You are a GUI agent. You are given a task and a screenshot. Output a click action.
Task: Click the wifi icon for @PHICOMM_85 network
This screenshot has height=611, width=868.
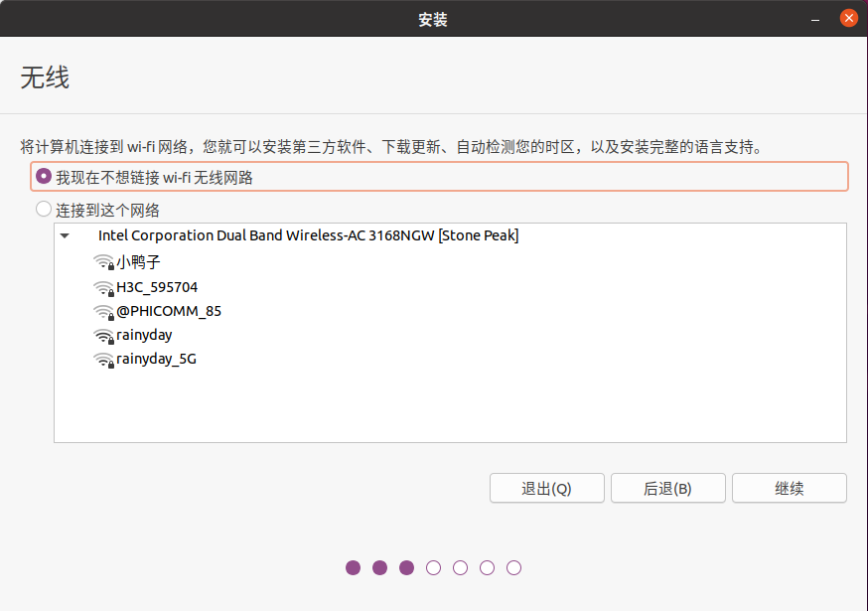point(101,310)
